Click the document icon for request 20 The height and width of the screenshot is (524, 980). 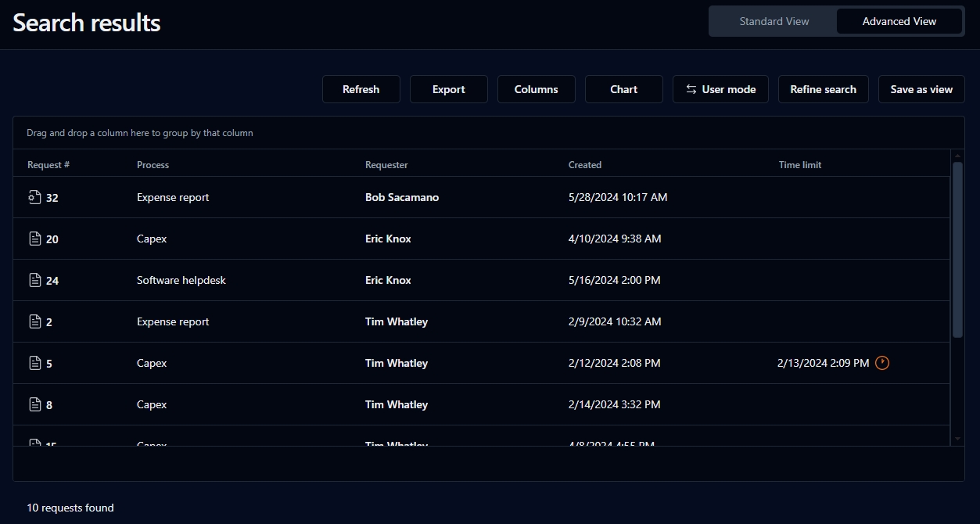pyautogui.click(x=34, y=239)
